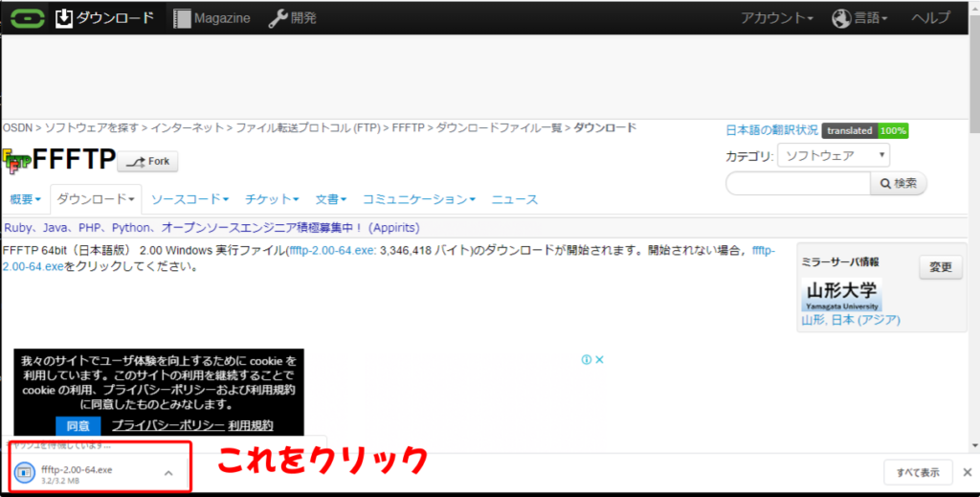Expand the ソースコード tab menu
The width and height of the screenshot is (980, 497).
point(189,199)
